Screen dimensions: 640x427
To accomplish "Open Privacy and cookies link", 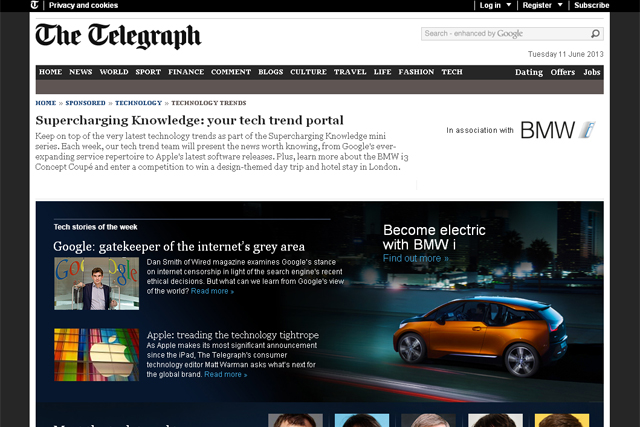I will tap(83, 5).
